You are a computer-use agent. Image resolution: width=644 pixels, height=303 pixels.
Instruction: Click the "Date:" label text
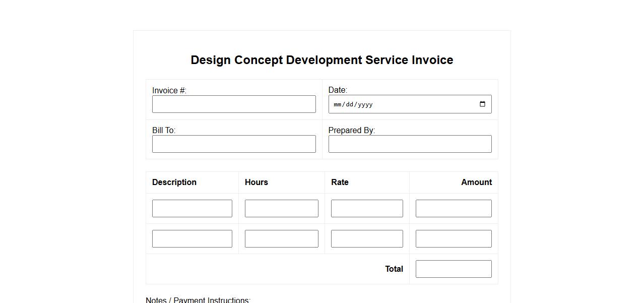pos(338,90)
